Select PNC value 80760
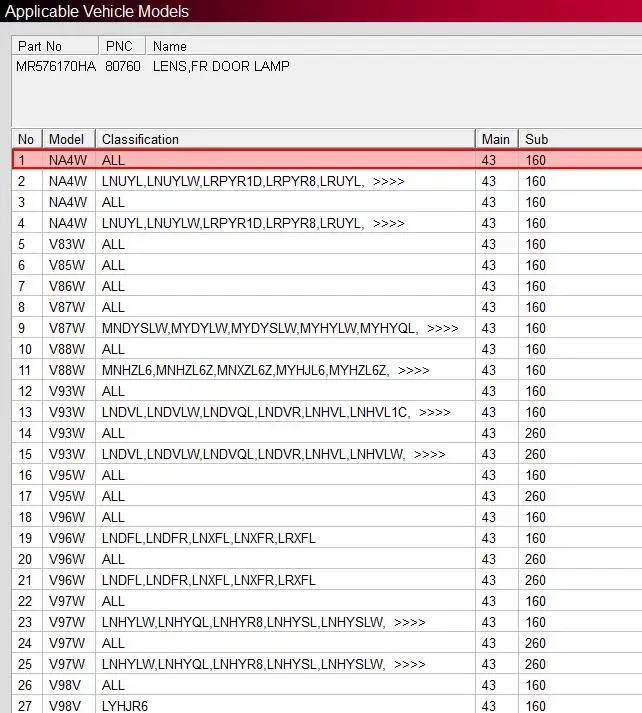This screenshot has height=713, width=642. click(123, 66)
